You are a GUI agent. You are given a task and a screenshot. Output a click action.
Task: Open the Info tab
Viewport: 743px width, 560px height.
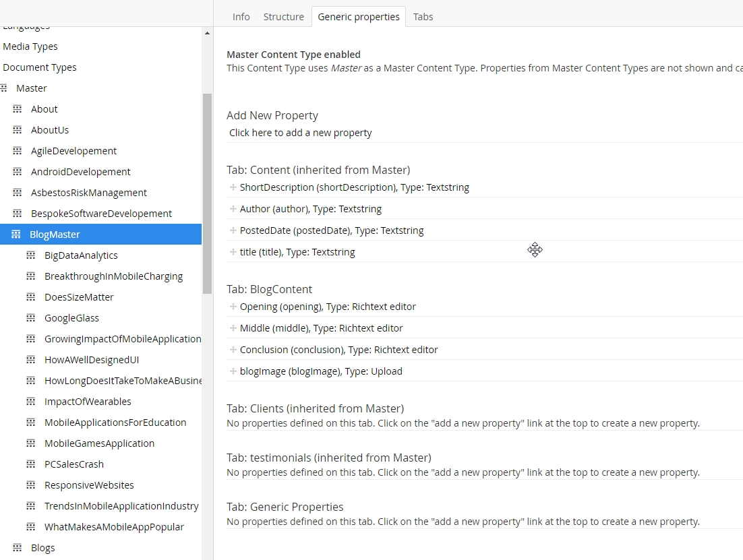point(241,17)
